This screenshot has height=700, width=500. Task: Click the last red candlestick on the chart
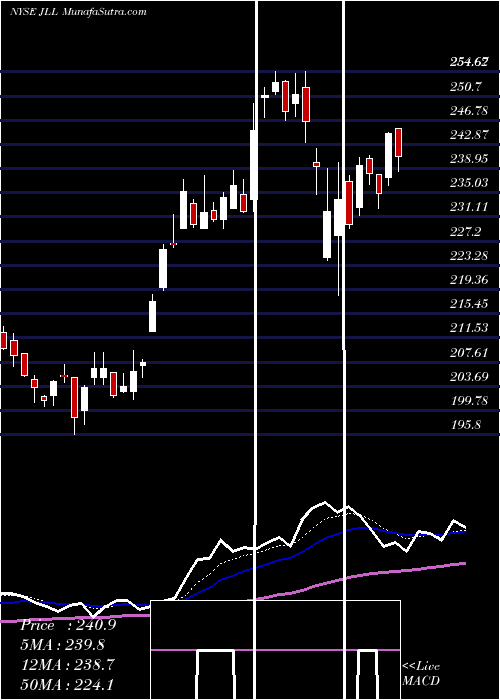point(399,142)
